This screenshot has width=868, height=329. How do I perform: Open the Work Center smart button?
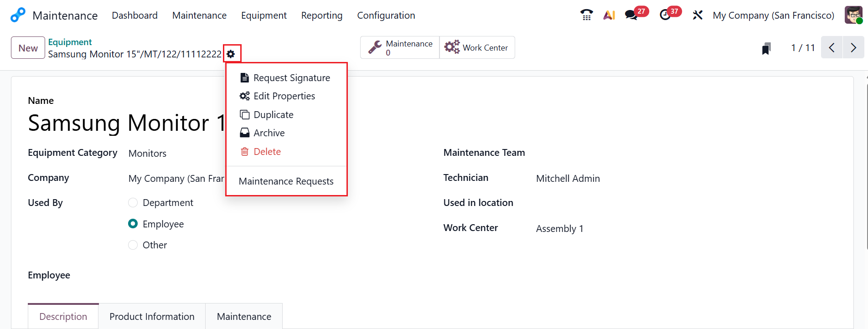coord(477,48)
